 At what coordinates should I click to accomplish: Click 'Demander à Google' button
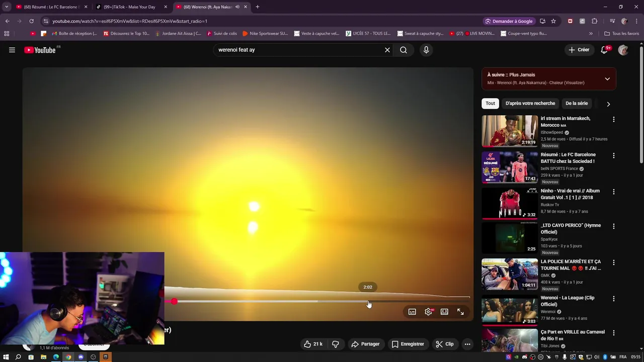pos(509,21)
